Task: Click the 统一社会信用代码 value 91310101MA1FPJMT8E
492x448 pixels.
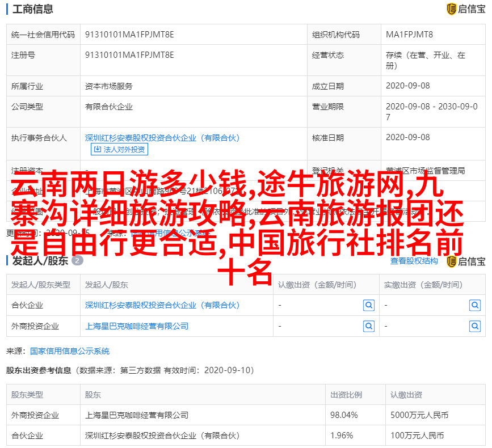Action: pos(129,35)
